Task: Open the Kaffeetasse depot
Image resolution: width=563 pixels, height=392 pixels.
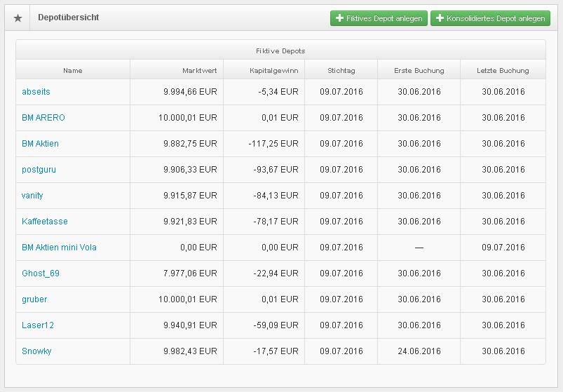Action: pos(45,222)
